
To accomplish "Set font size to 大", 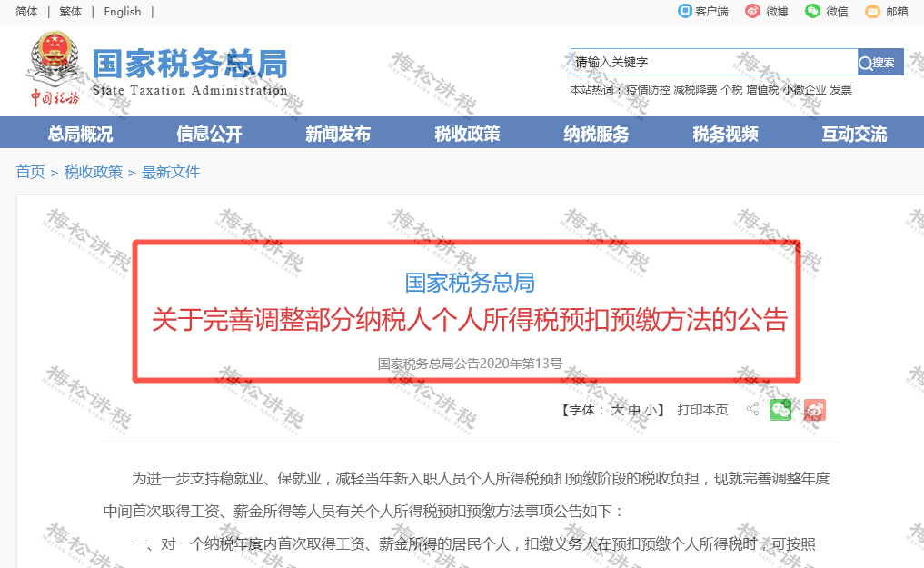I will (618, 410).
